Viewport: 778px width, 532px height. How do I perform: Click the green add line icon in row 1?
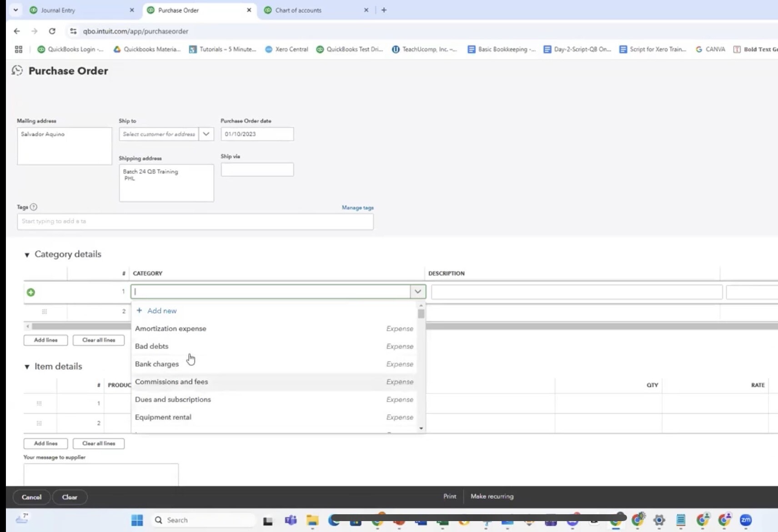pos(31,292)
